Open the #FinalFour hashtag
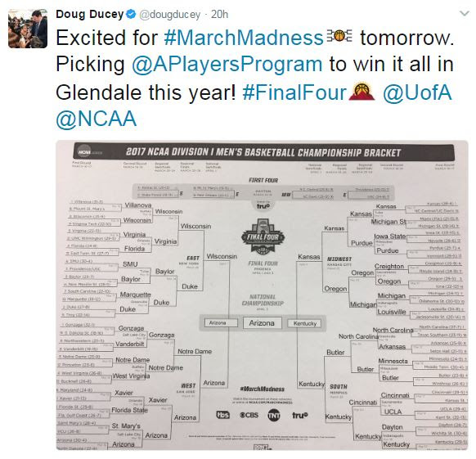The image size is (476, 459). click(x=294, y=92)
